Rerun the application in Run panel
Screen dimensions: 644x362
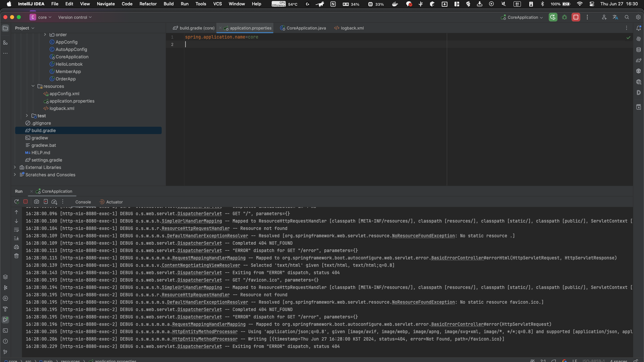point(16,202)
